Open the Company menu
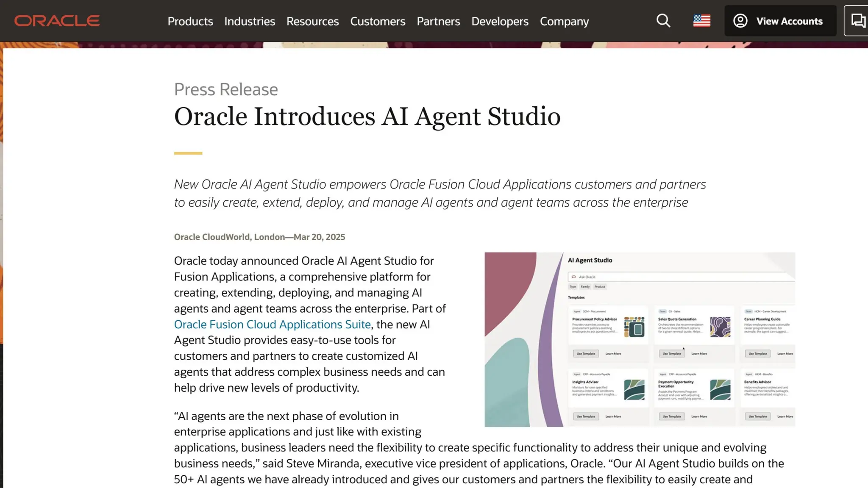 (564, 21)
